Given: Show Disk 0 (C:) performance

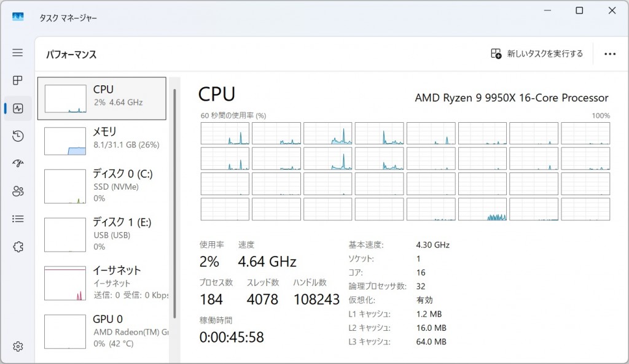Looking at the screenshot, I should coord(102,185).
